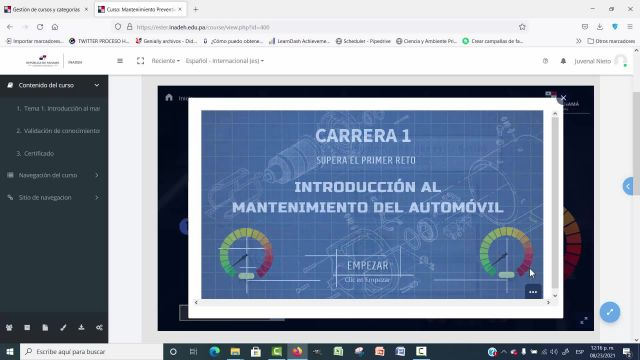Show more bookmarks with the chevron
640x360 pixels.
(x=578, y=41)
